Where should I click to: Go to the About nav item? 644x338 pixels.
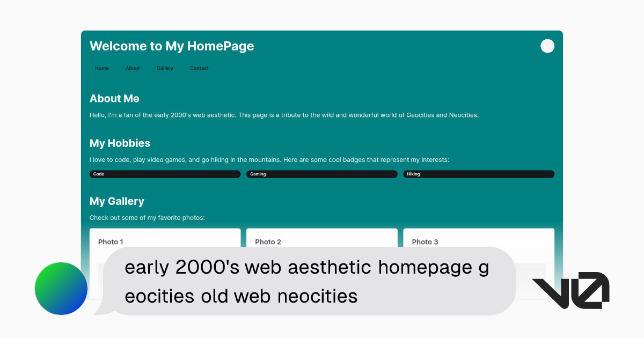[133, 69]
